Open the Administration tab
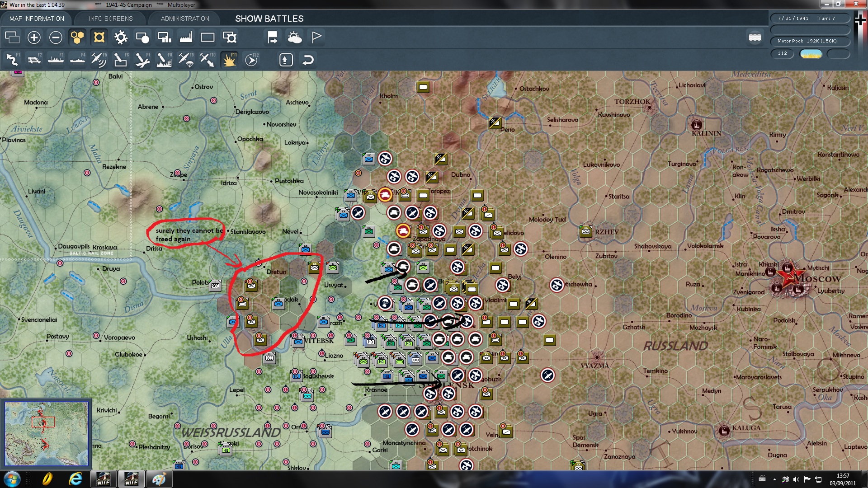The image size is (868, 488). pyautogui.click(x=185, y=19)
